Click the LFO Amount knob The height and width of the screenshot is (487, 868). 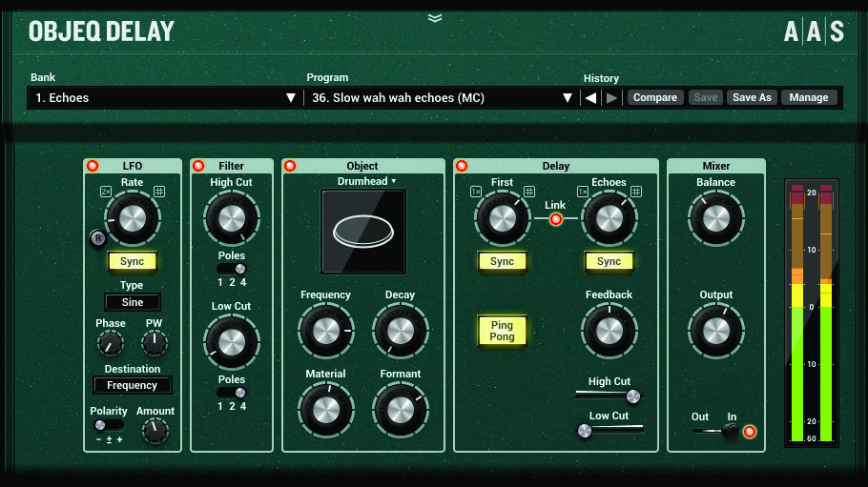click(x=155, y=431)
